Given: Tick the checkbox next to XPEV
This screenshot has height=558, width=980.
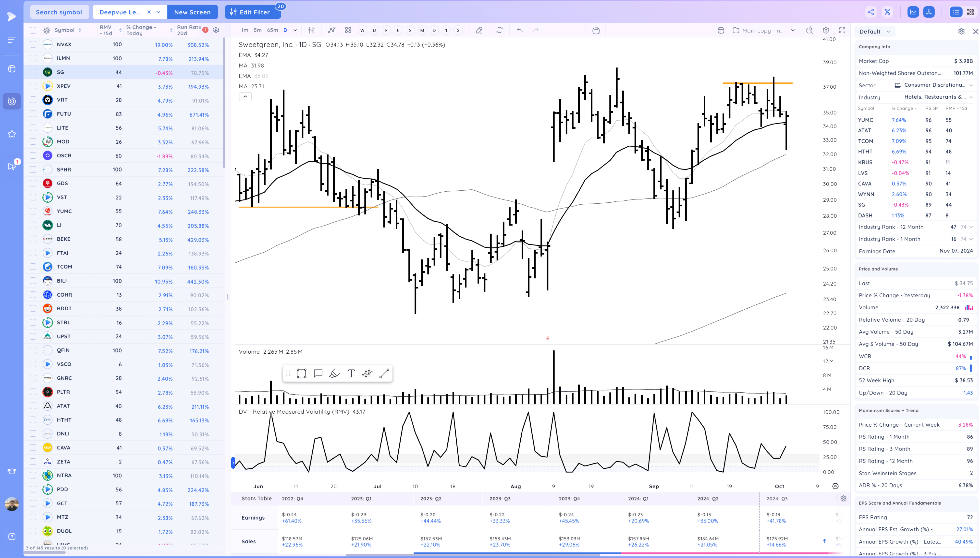Looking at the screenshot, I should [33, 86].
